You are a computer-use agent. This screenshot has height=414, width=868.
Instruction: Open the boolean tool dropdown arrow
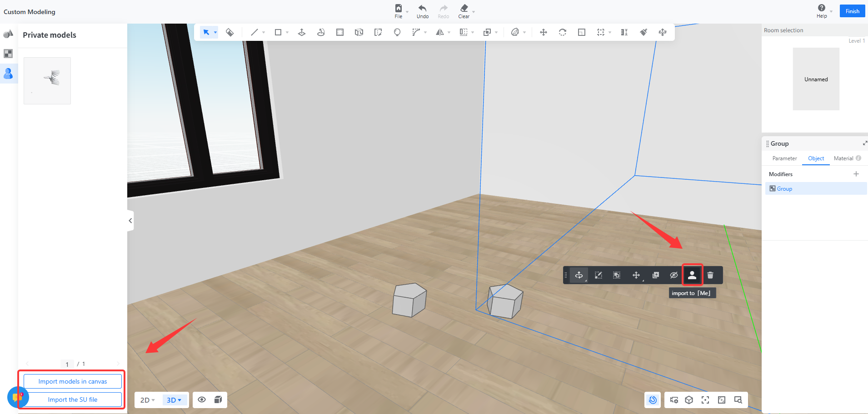tap(496, 32)
